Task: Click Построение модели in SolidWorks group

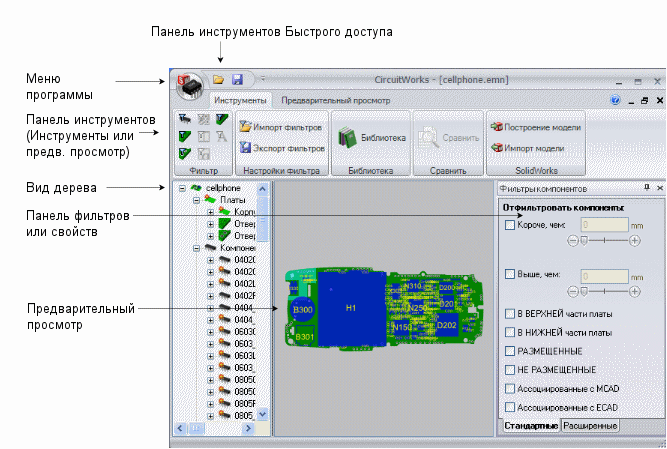Action: tap(536, 127)
